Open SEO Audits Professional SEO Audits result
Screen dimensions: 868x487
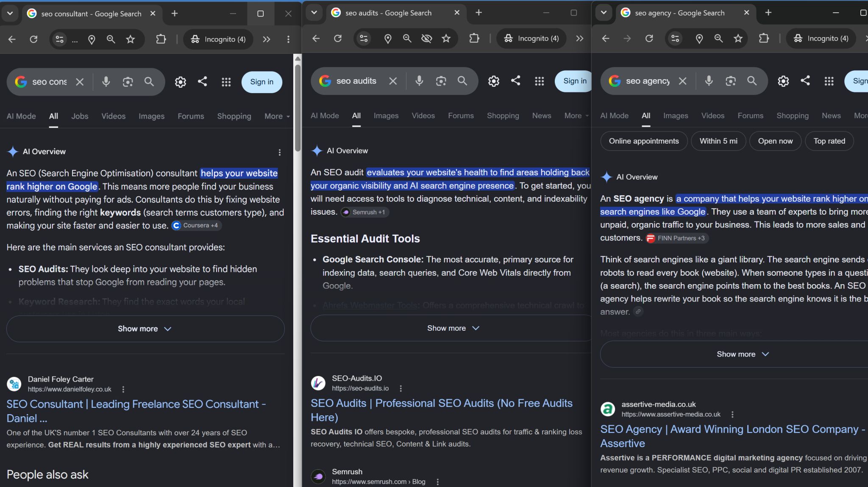tap(442, 410)
